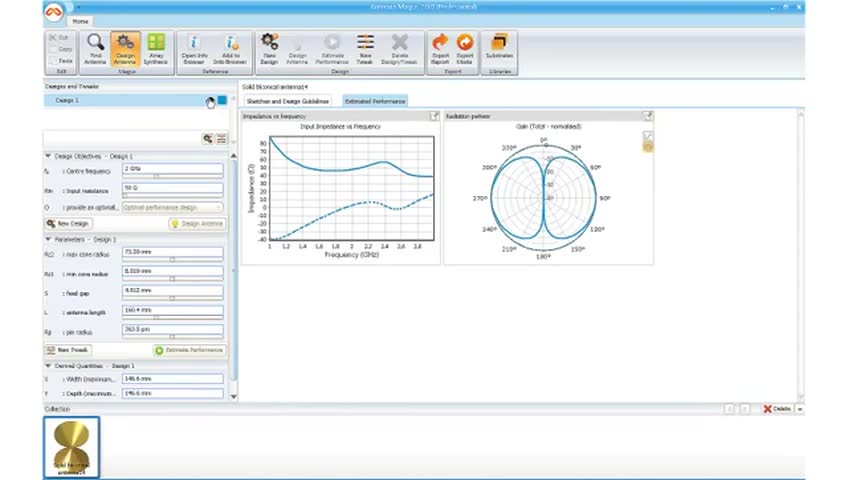Click the Depth derived quantity field
Image resolution: width=848 pixels, height=480 pixels.
tap(173, 394)
